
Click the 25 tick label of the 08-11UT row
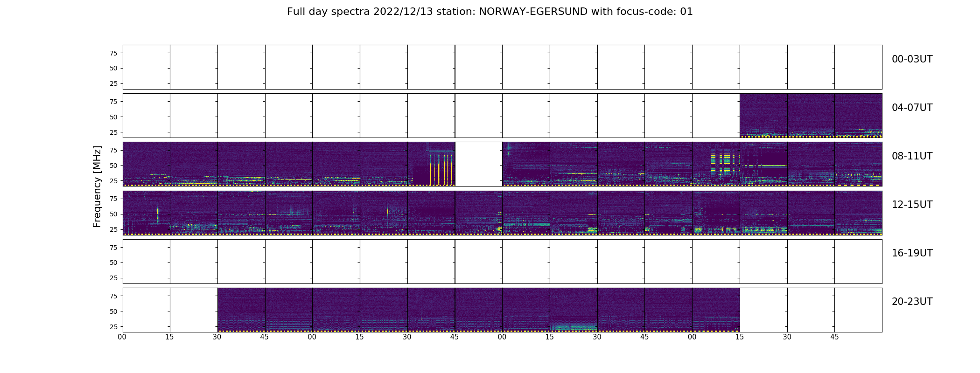(x=113, y=181)
